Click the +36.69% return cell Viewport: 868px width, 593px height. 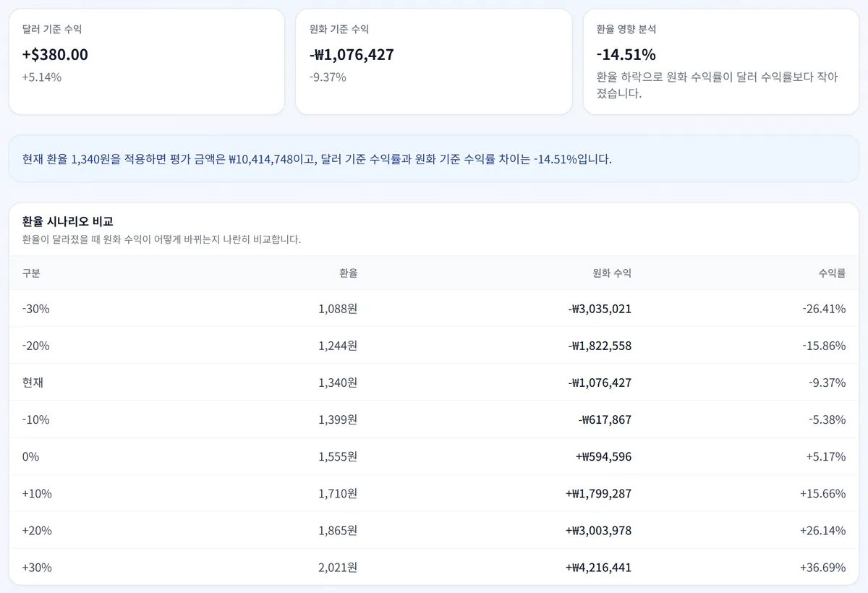(822, 568)
